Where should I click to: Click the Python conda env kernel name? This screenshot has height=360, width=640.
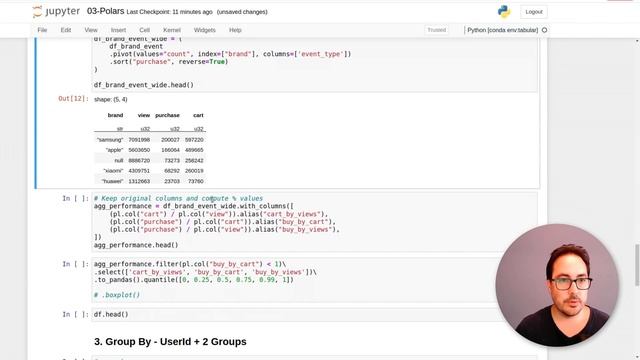tap(502, 30)
